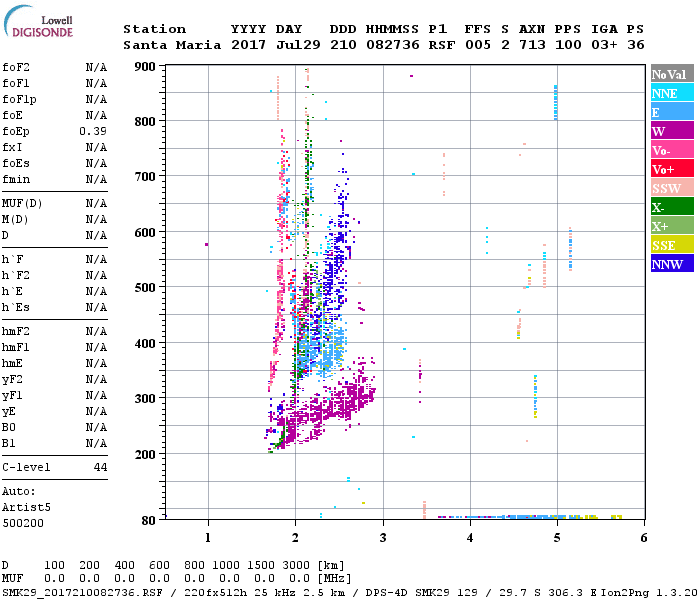Click the foF1 parameter label
Screen dimensions: 700x600
click(x=16, y=83)
